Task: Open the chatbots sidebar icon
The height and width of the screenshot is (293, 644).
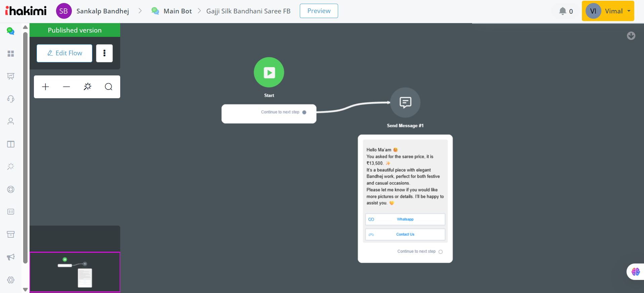Action: tap(11, 31)
